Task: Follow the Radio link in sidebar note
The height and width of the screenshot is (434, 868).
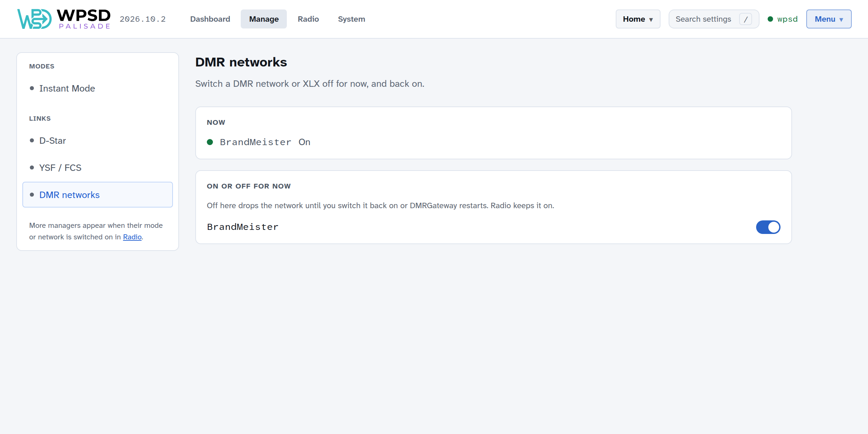Action: [x=132, y=237]
